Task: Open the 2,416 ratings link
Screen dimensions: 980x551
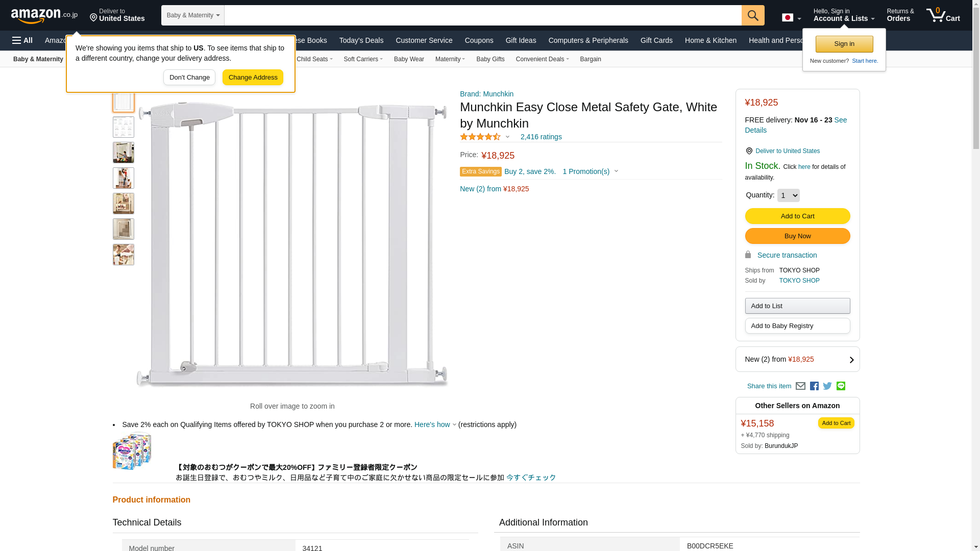Action: click(x=541, y=137)
